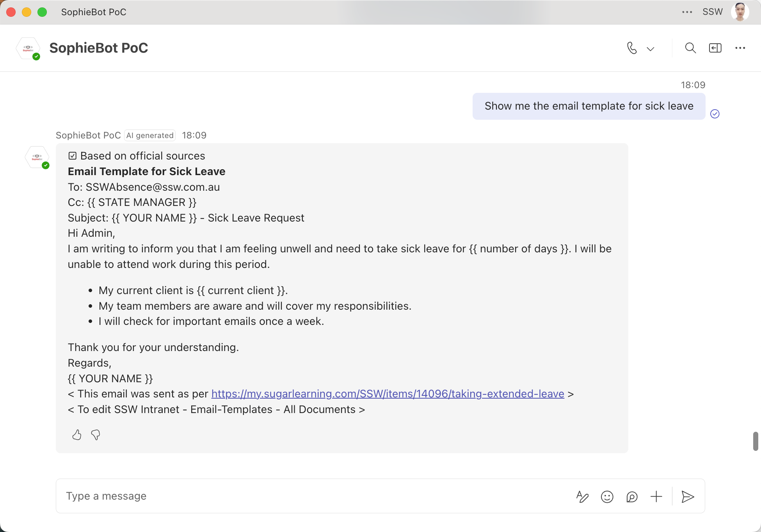This screenshot has width=761, height=532.
Task: Open the sugarlearning taking-extended-leave link
Action: tap(388, 394)
